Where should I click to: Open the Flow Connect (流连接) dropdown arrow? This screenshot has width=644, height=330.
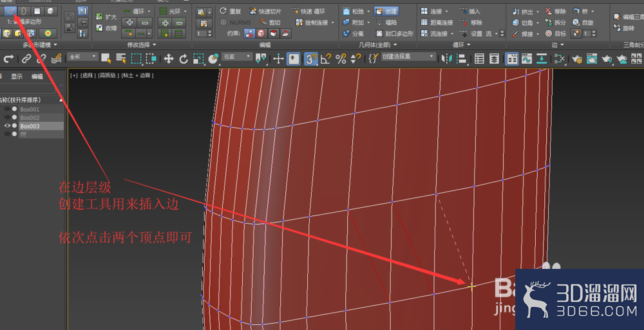pyautogui.click(x=452, y=33)
